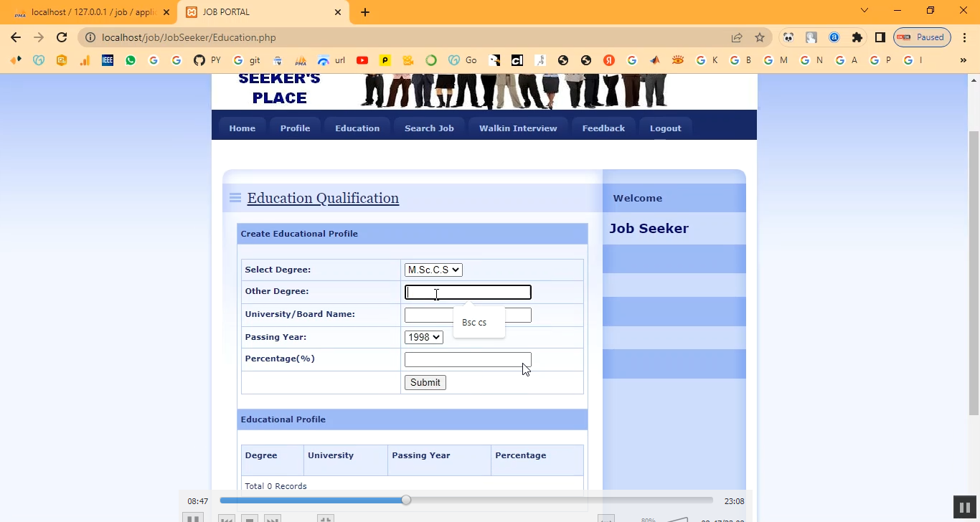Open the Extensions puzzle icon
The image size is (980, 522).
(x=857, y=37)
